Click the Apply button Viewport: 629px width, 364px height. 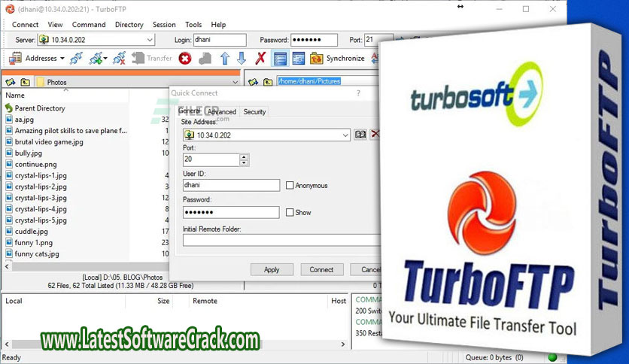pos(272,270)
